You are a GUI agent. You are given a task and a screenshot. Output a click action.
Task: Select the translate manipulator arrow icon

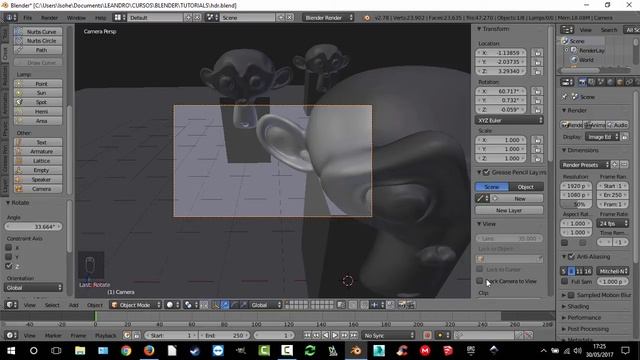225,305
